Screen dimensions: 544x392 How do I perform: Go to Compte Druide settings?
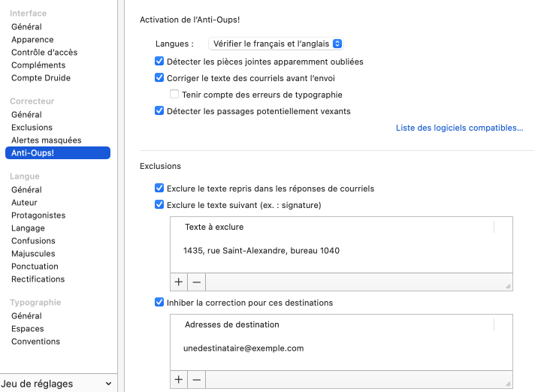pos(41,78)
